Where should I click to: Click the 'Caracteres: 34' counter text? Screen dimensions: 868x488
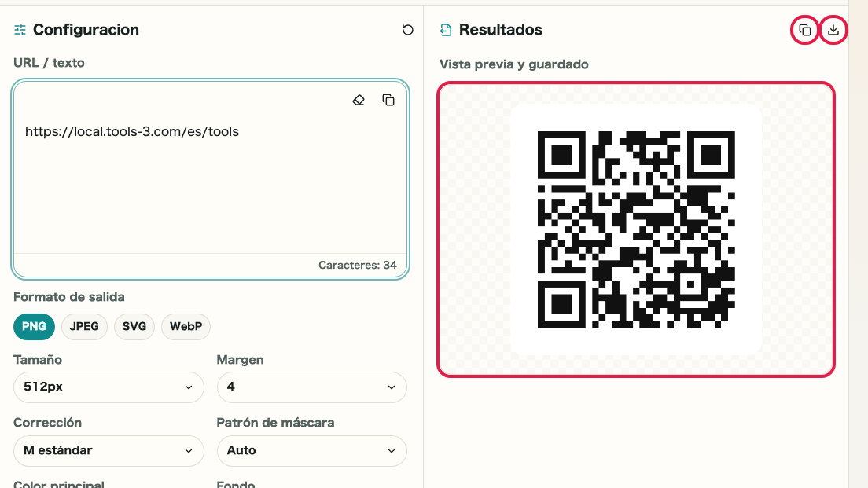358,265
